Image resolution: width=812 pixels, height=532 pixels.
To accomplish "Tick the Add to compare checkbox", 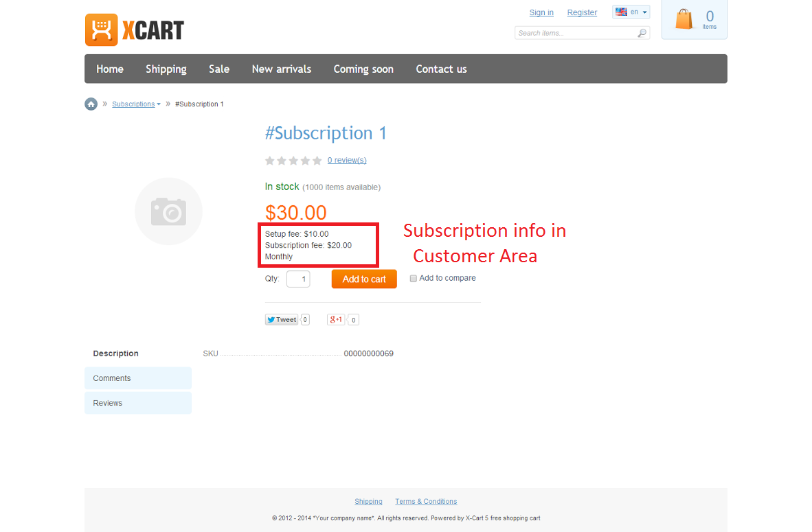I will coord(414,279).
